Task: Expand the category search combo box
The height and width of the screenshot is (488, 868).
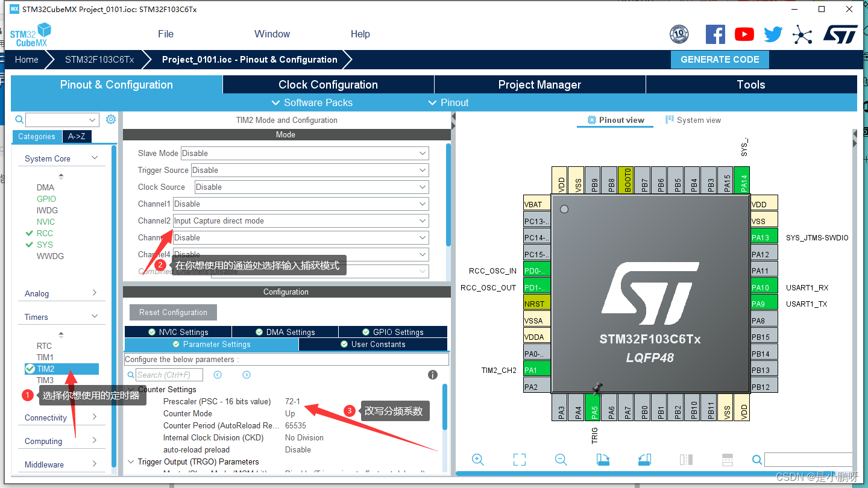Action: point(93,120)
